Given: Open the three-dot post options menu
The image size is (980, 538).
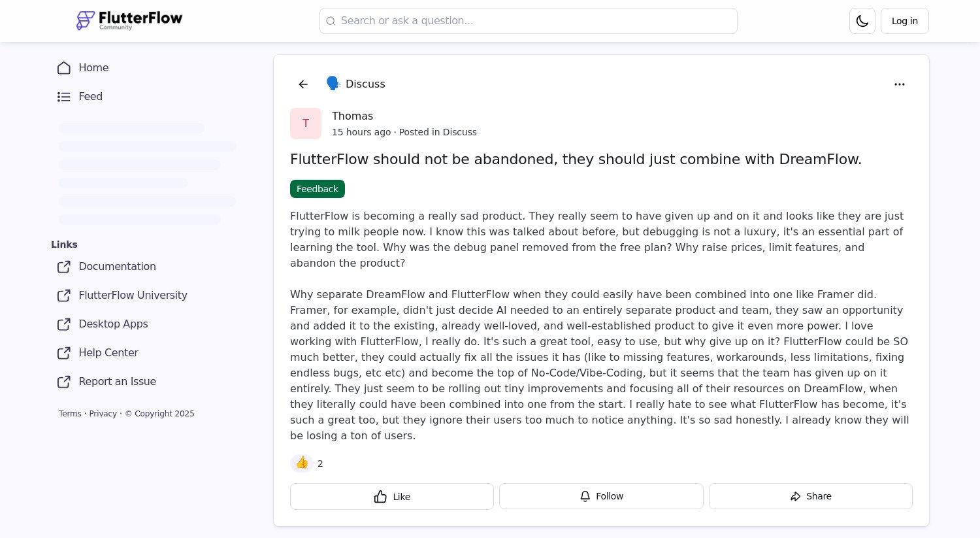Looking at the screenshot, I should tap(900, 84).
